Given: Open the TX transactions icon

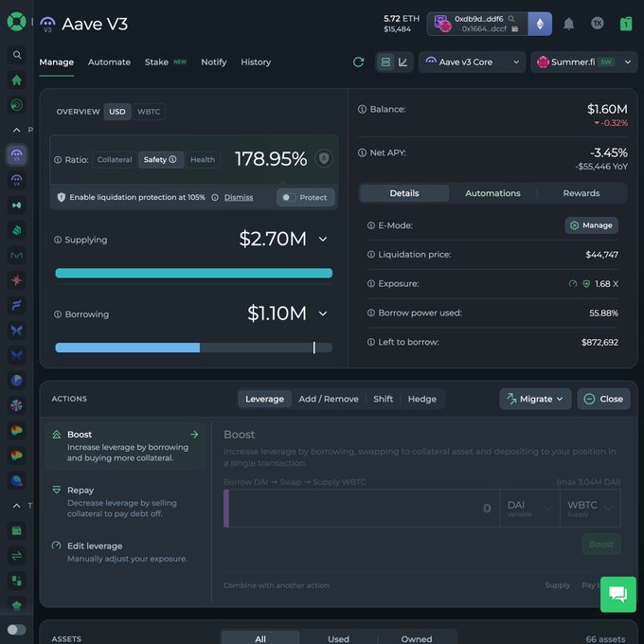Looking at the screenshot, I should tap(598, 24).
